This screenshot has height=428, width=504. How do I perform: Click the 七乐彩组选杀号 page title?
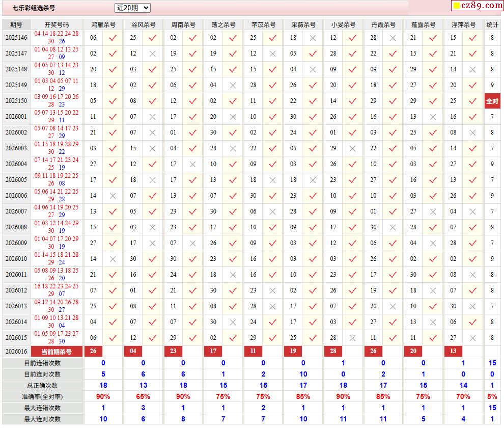tap(34, 8)
